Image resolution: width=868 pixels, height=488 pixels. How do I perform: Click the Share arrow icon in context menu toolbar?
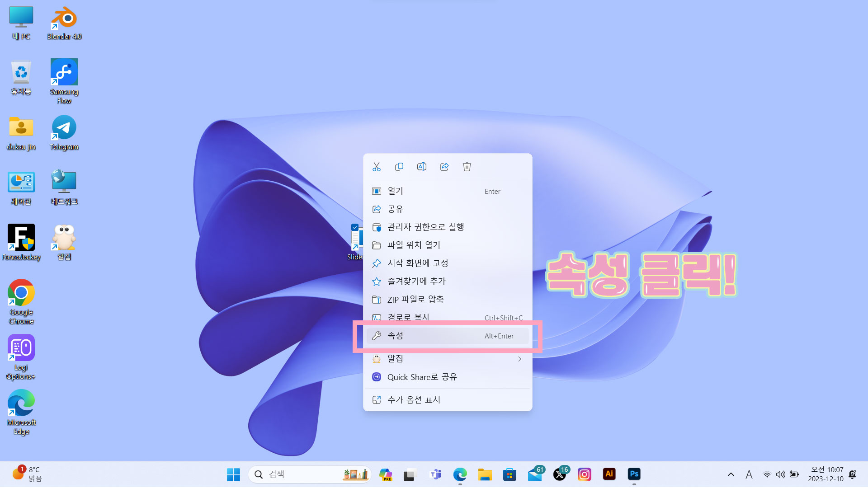click(x=444, y=167)
